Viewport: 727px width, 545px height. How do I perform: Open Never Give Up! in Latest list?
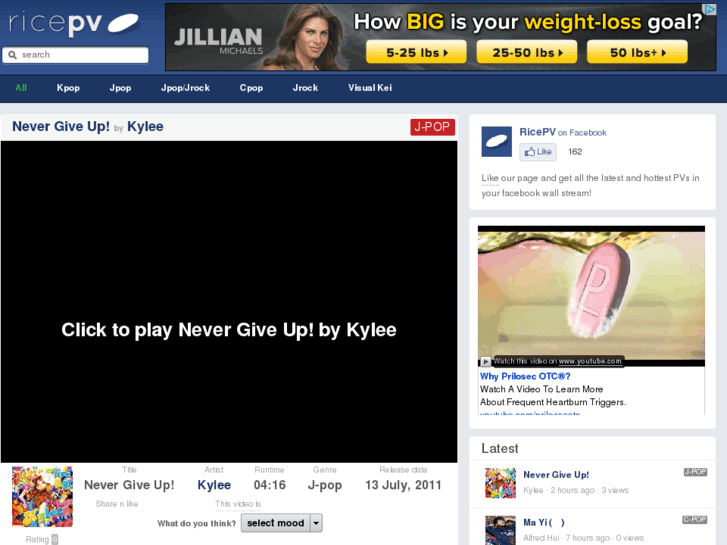[556, 474]
